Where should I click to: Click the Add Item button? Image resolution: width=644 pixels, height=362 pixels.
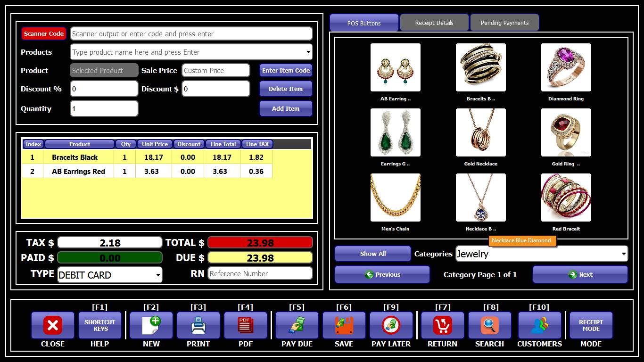point(286,108)
